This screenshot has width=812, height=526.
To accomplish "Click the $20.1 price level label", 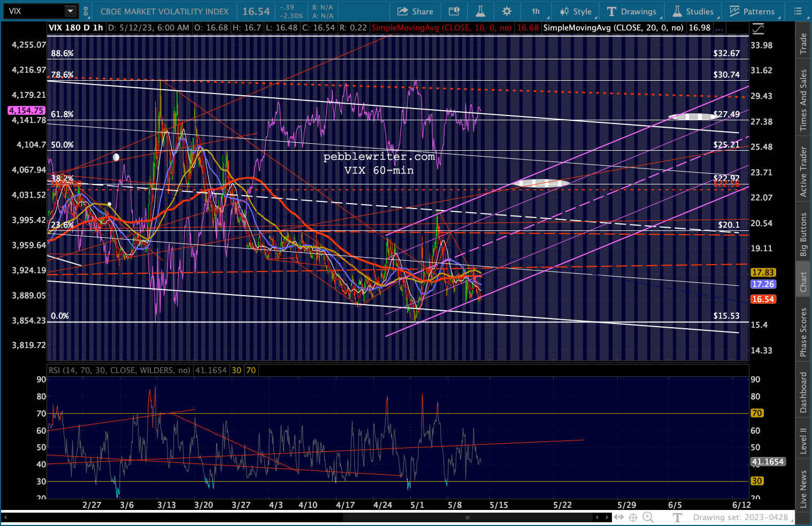I will point(729,225).
